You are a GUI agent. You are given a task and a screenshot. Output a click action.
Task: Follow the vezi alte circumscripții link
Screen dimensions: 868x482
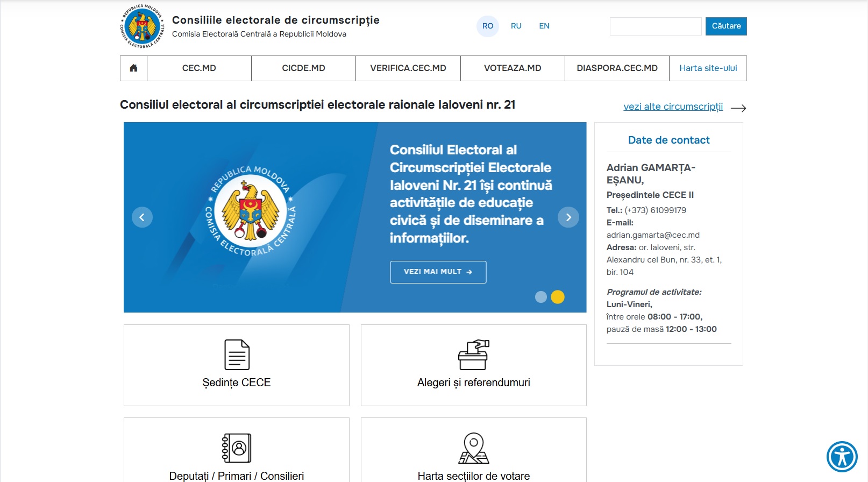(673, 107)
